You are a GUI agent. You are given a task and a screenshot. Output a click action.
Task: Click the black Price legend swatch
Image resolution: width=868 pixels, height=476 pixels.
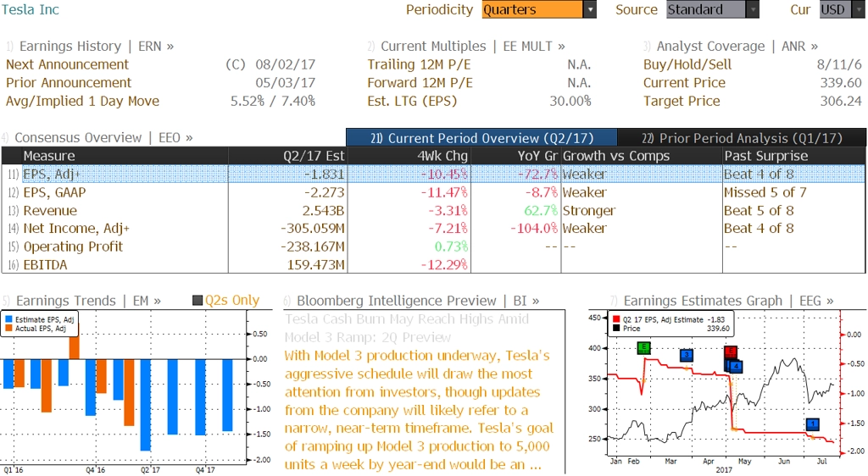(616, 329)
